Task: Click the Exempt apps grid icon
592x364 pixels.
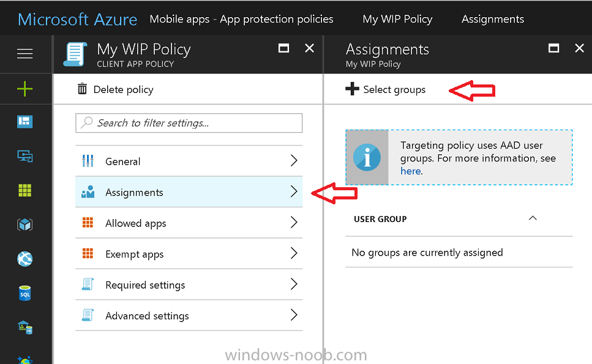Action: [x=88, y=253]
